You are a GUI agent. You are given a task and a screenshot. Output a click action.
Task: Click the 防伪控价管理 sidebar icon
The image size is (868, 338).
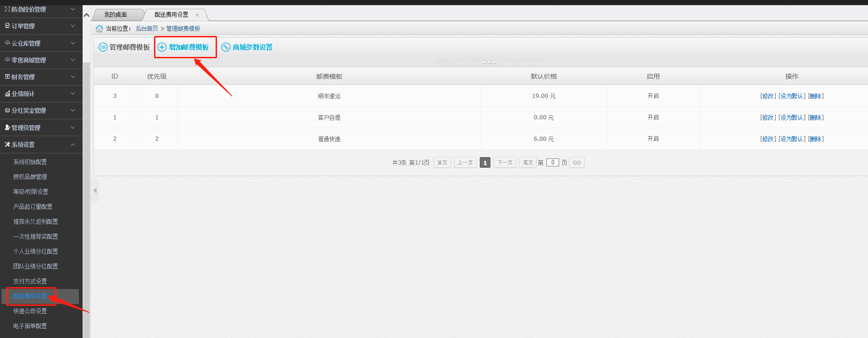pos(7,9)
